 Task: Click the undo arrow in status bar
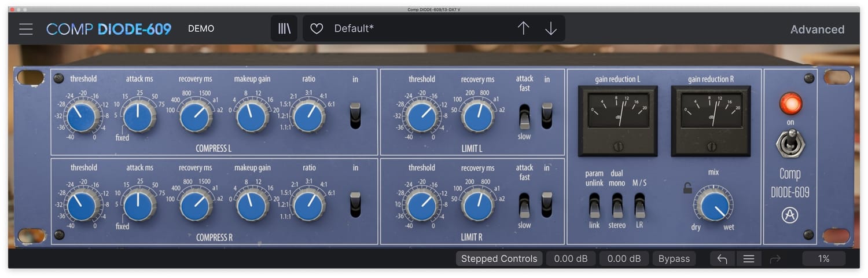(x=722, y=259)
